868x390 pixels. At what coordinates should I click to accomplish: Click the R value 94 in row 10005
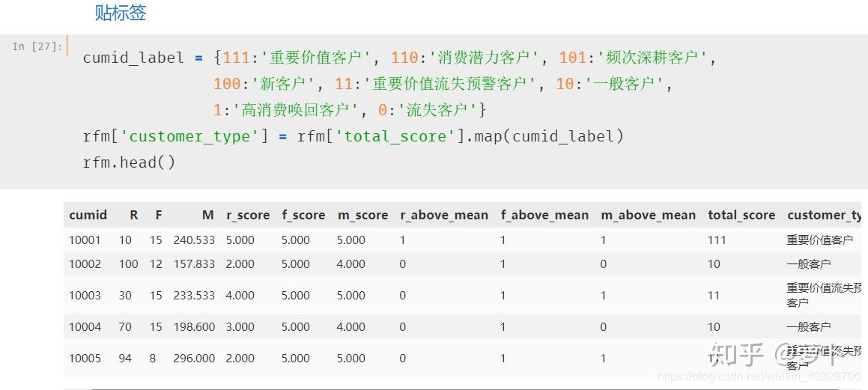tap(125, 359)
